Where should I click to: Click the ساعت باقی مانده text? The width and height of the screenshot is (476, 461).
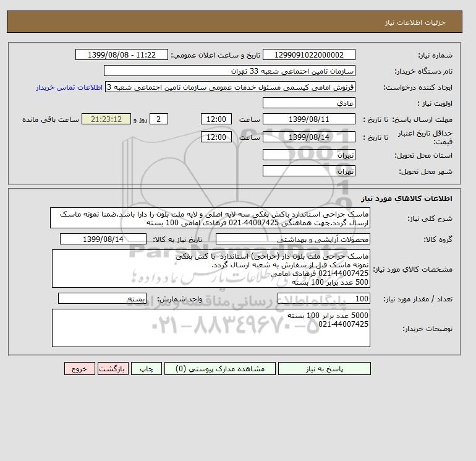click(51, 119)
